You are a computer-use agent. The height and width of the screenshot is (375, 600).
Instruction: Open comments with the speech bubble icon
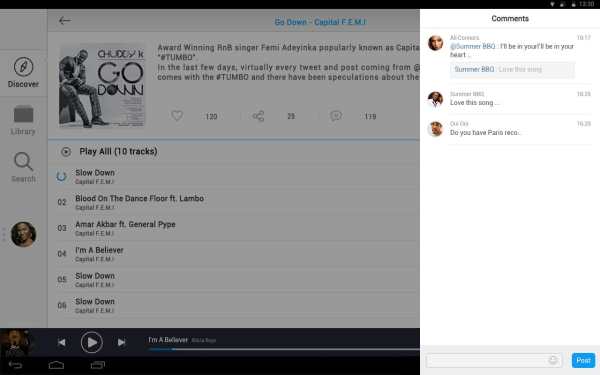coord(336,116)
